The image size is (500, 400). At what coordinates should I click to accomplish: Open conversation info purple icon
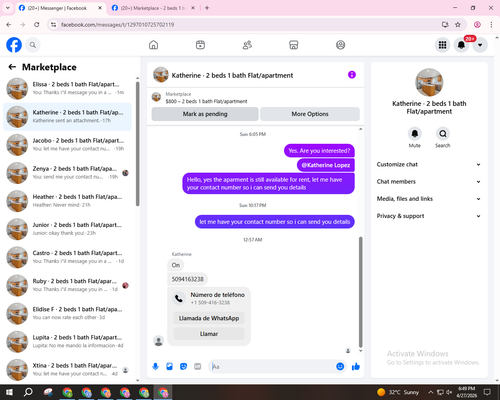click(352, 75)
